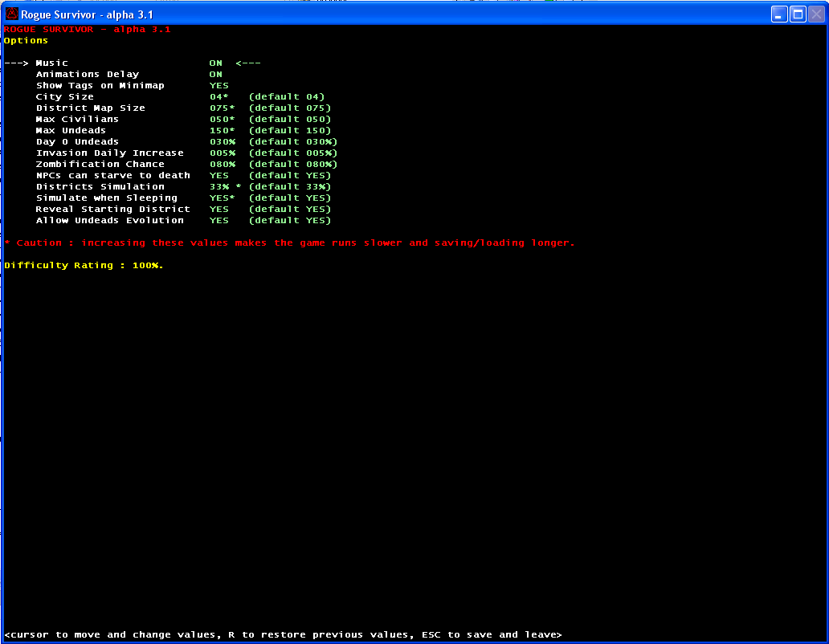Viewport: 829px width, 644px height.
Task: Select the Max Undeads option
Action: (71, 130)
